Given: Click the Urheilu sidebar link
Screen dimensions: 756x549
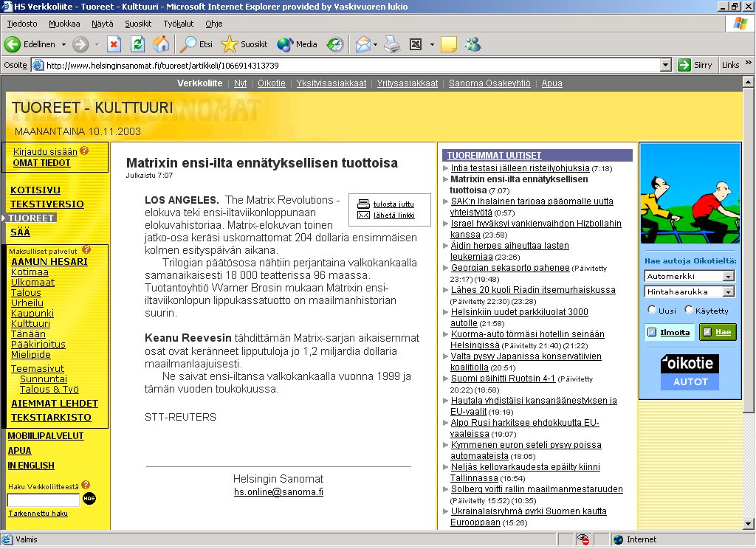Looking at the screenshot, I should coord(27,303).
